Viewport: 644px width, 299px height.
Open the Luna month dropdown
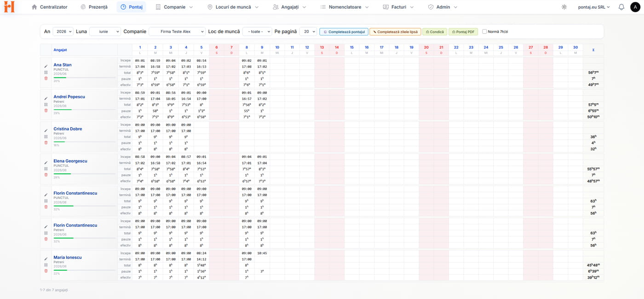click(105, 32)
